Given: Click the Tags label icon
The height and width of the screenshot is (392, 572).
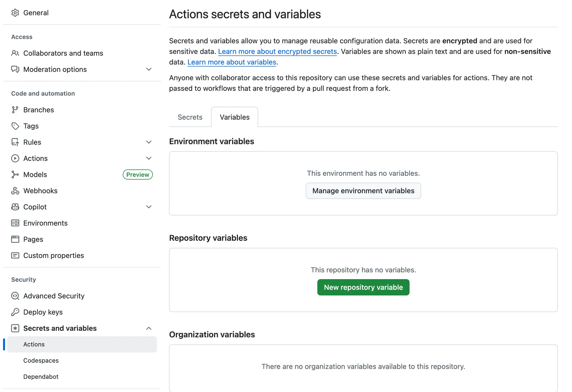Looking at the screenshot, I should tap(15, 126).
